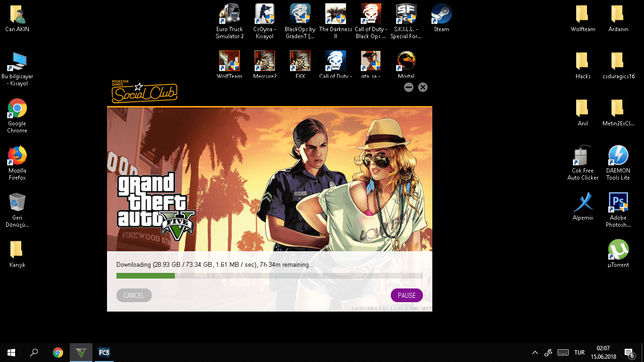Pause the GTA V download
This screenshot has height=362, width=644.
click(407, 296)
